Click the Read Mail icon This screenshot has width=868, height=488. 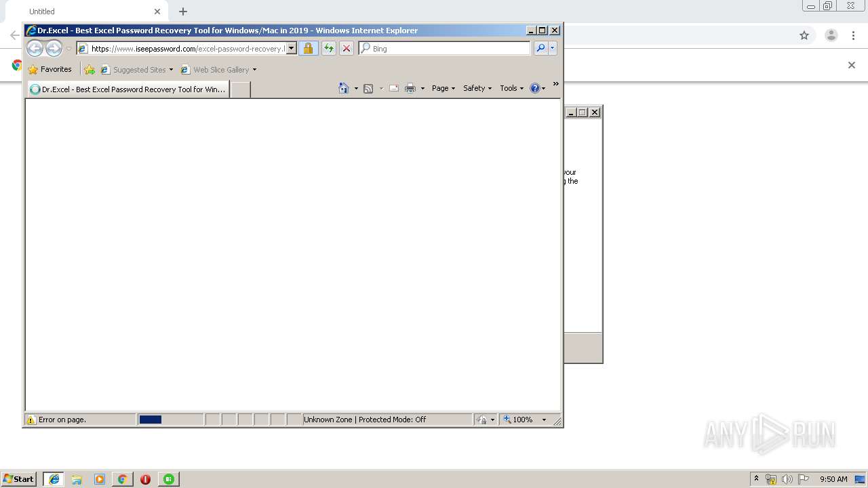pyautogui.click(x=393, y=88)
